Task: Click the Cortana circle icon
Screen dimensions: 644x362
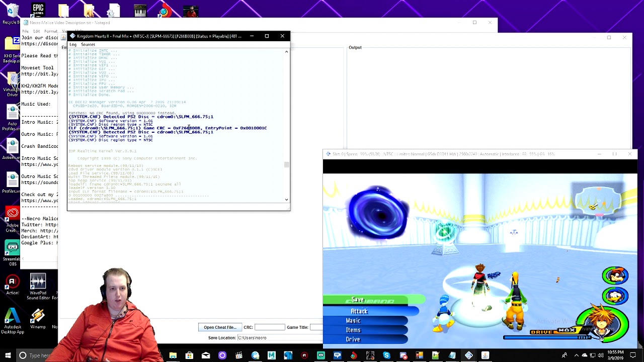Action: (22, 355)
